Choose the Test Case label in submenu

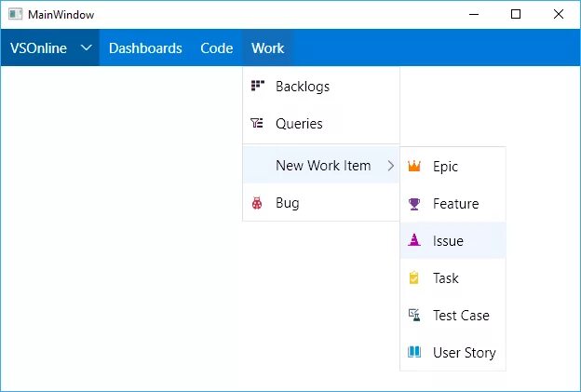(461, 316)
